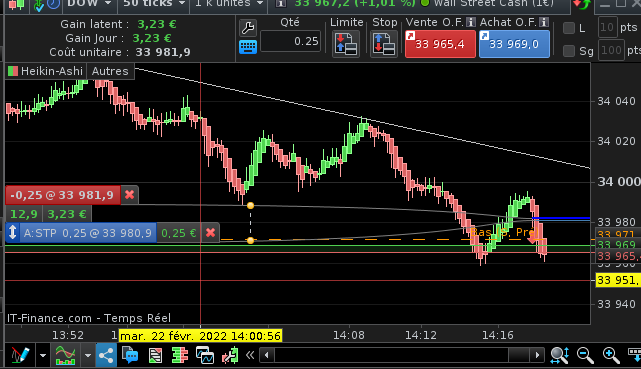This screenshot has height=369, width=641.
Task: Cancel the -0,25 @ 33 981,9 position
Action: pyautogui.click(x=130, y=195)
